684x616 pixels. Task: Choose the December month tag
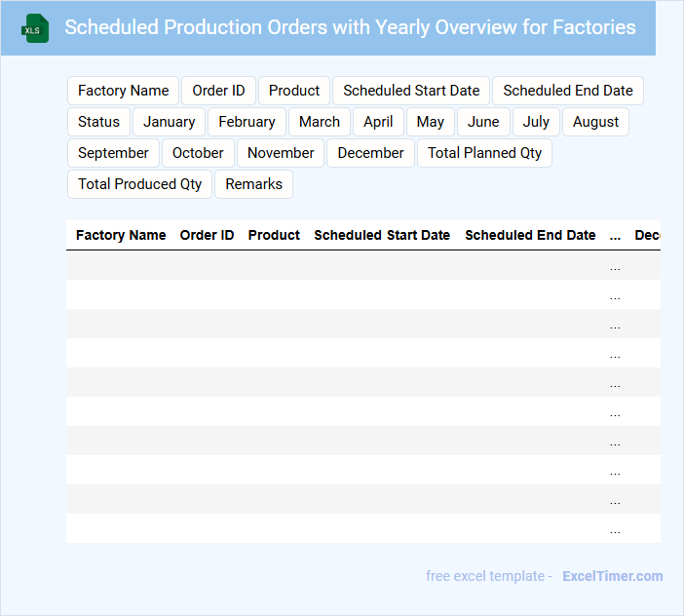click(370, 153)
